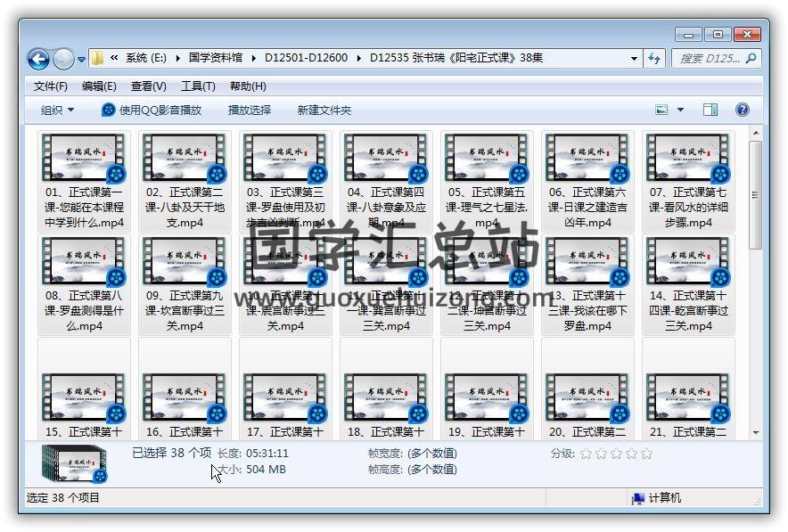
Task: Click the stacked video preview icon in details pane
Action: 74,463
